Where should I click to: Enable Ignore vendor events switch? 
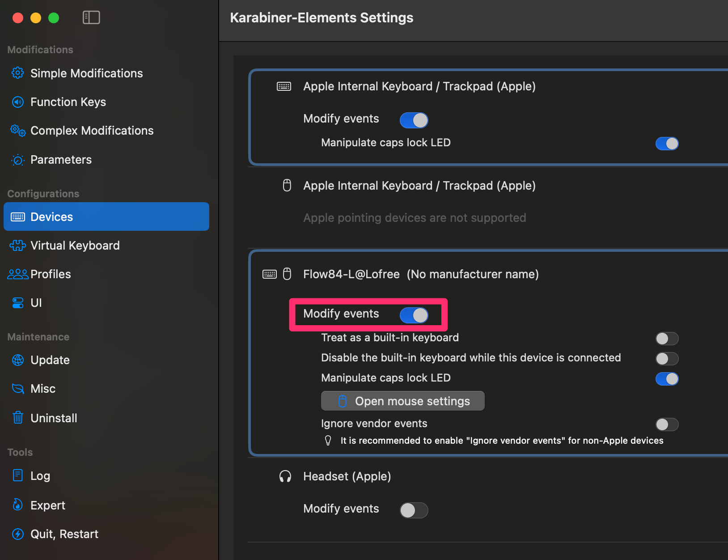[x=667, y=424]
